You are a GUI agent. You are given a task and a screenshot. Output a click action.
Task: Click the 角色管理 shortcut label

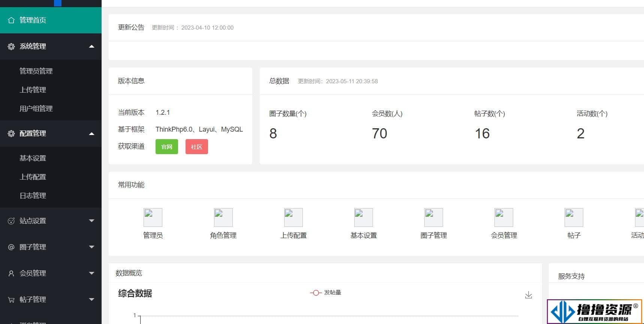point(223,235)
